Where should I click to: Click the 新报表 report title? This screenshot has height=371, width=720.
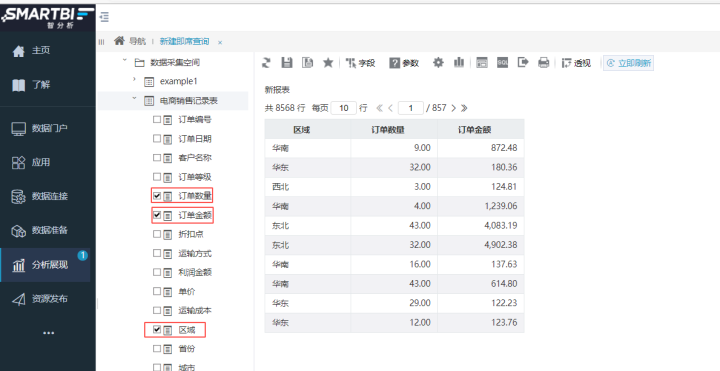click(x=277, y=90)
